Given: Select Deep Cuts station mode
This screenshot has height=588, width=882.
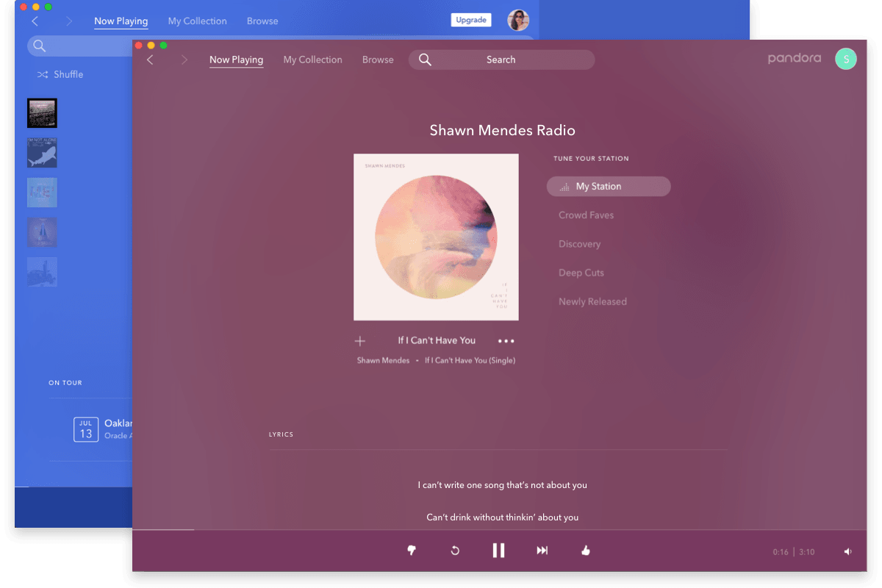Looking at the screenshot, I should pyautogui.click(x=581, y=272).
